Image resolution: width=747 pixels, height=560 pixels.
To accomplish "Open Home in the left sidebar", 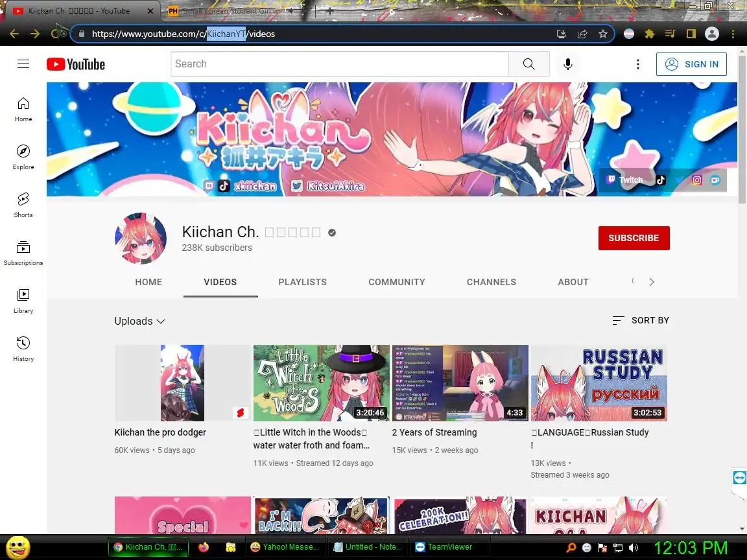I will pos(23,110).
